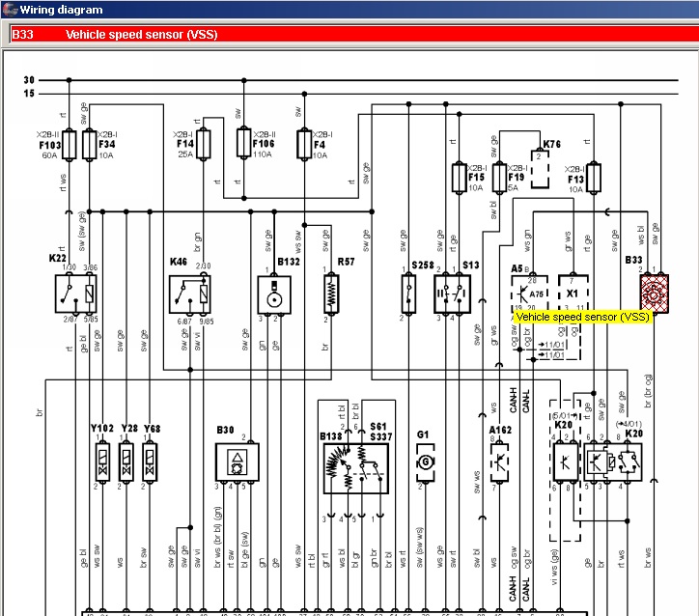Select the F106 110A fuse

[x=244, y=143]
